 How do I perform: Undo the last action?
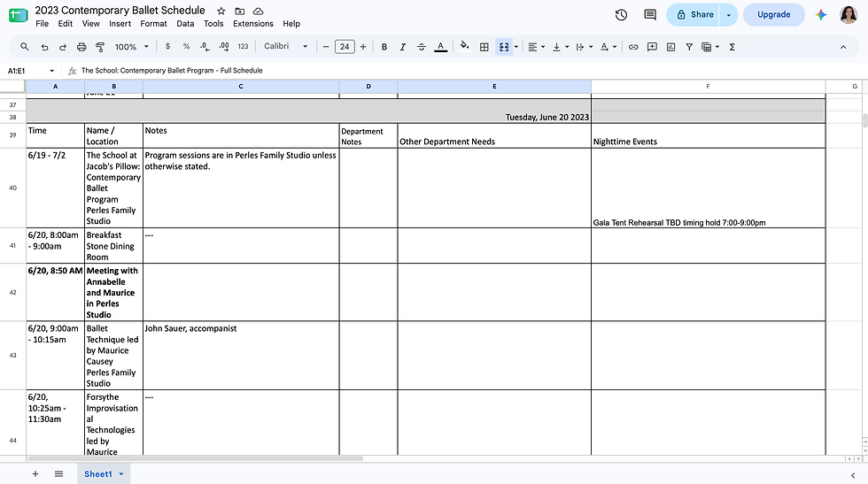[x=45, y=47]
